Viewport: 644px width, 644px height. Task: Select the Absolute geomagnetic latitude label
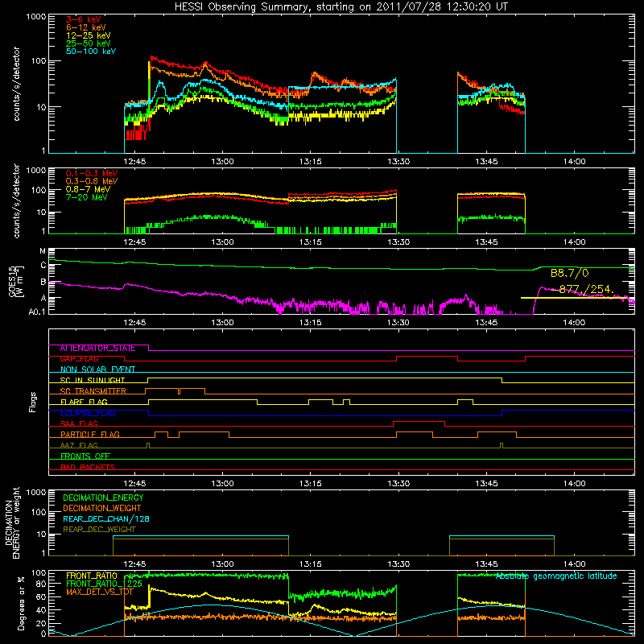click(x=556, y=576)
